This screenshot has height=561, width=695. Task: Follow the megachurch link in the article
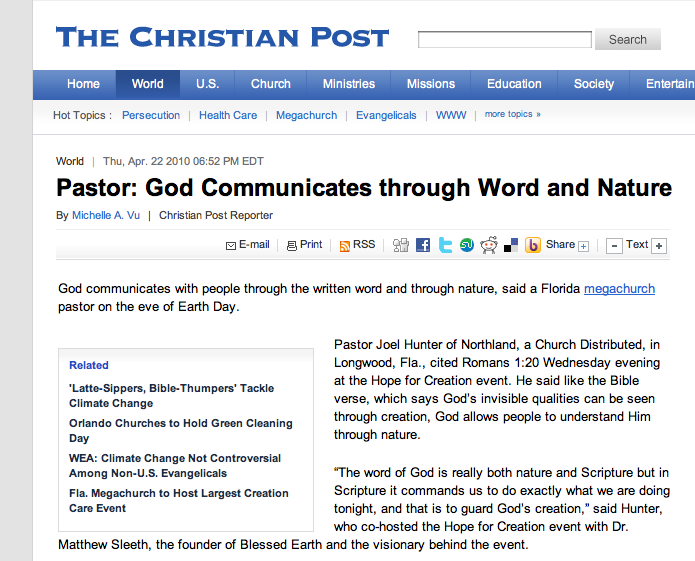point(619,289)
